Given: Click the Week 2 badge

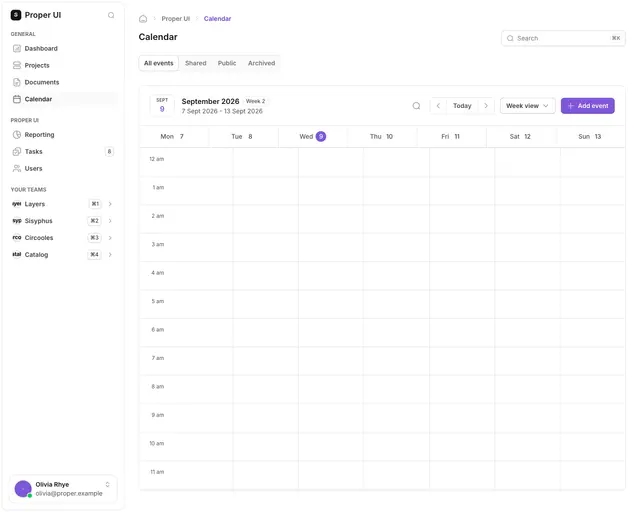Looking at the screenshot, I should pos(256,101).
